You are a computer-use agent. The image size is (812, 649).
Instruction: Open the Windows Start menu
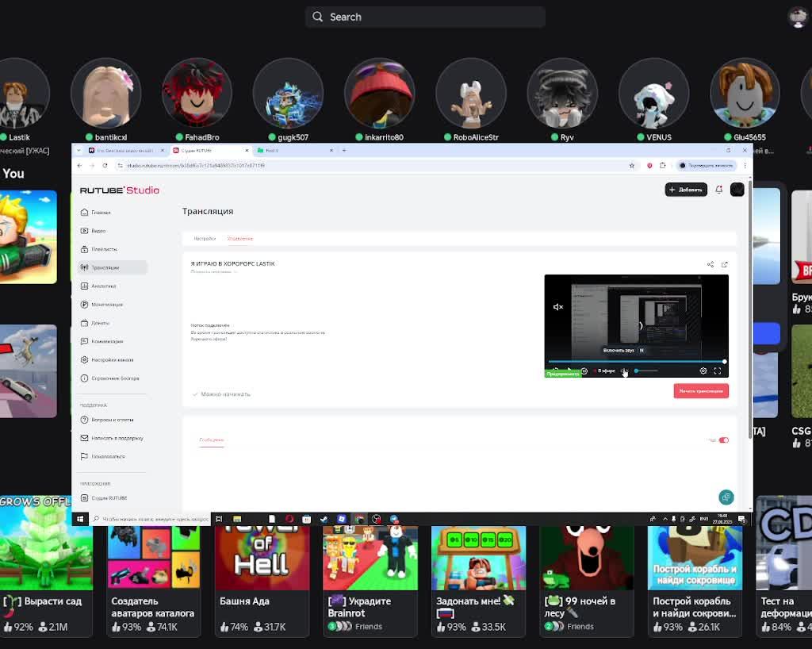pyautogui.click(x=80, y=518)
